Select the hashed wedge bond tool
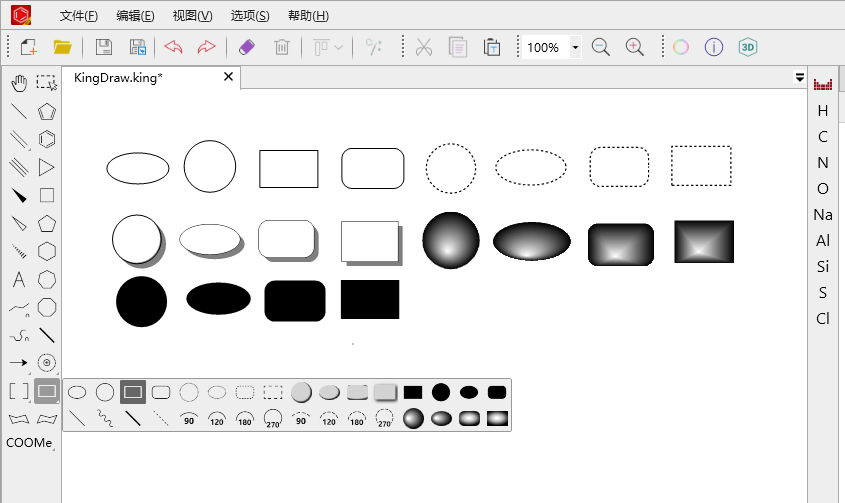Viewport: 845px width, 503px height. pyautogui.click(x=19, y=251)
